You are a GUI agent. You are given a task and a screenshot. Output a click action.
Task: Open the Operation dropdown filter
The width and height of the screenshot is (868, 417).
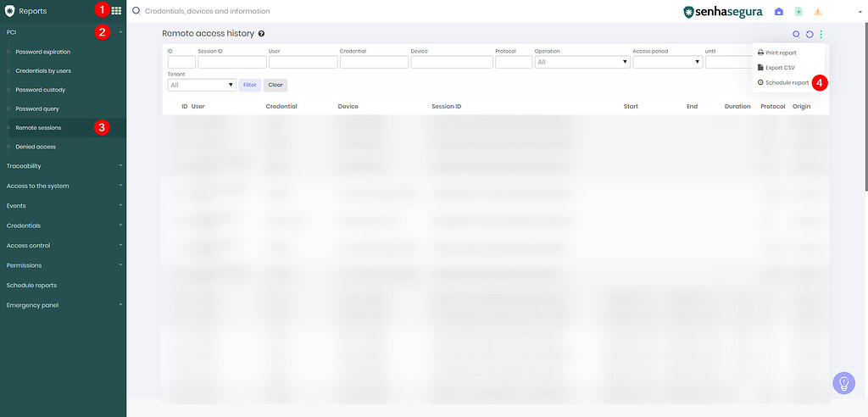coord(581,62)
